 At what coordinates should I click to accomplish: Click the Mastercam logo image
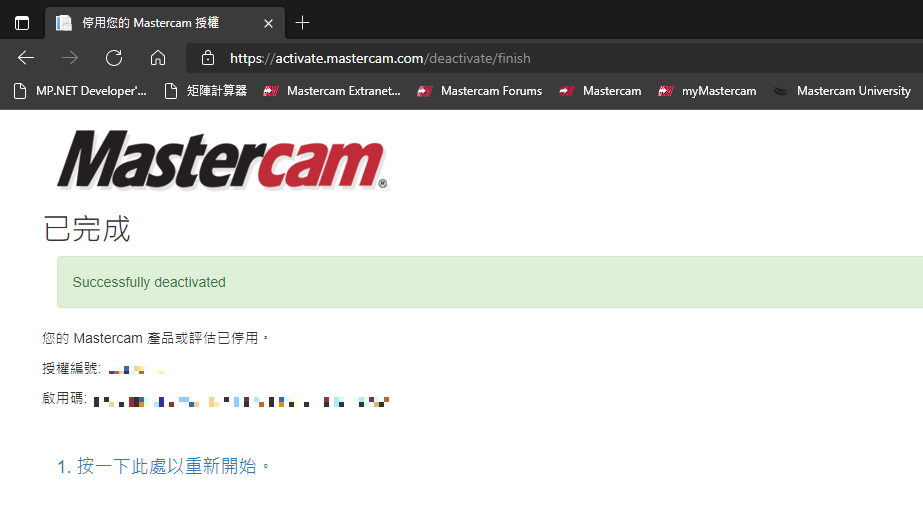(223, 160)
